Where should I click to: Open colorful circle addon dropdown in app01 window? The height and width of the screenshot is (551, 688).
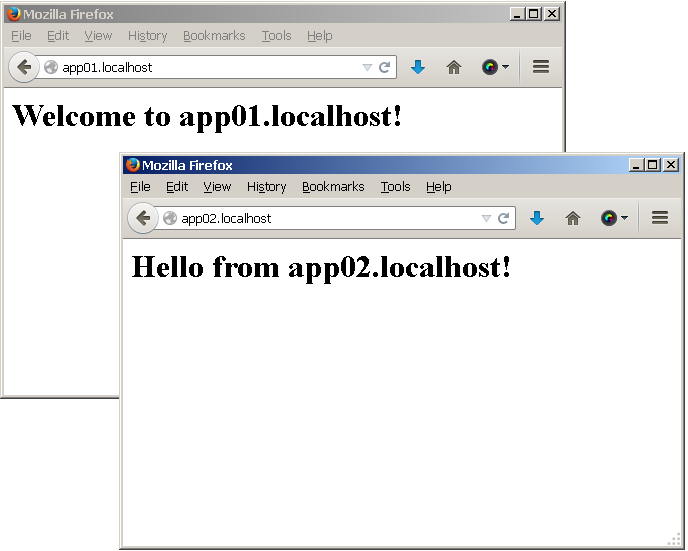(x=495, y=67)
